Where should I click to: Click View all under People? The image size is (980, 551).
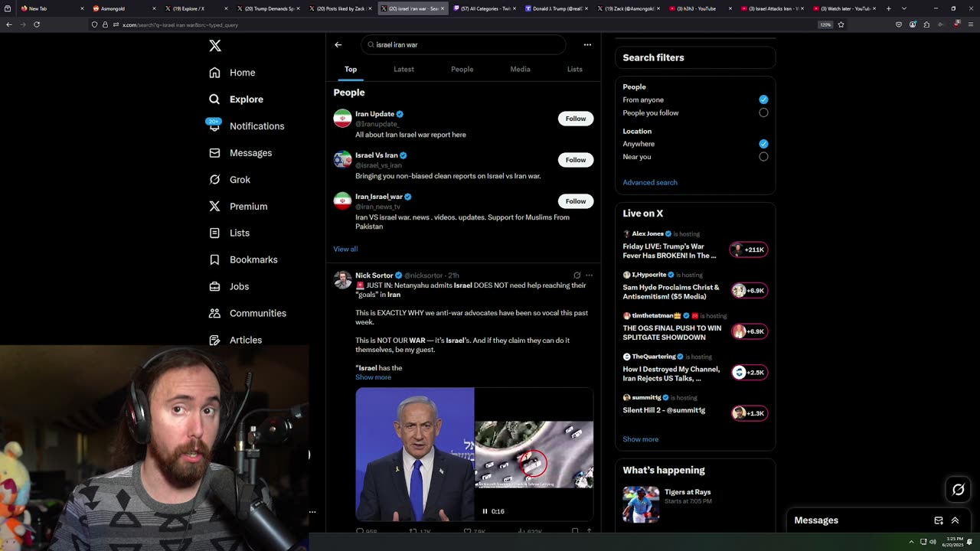(345, 249)
